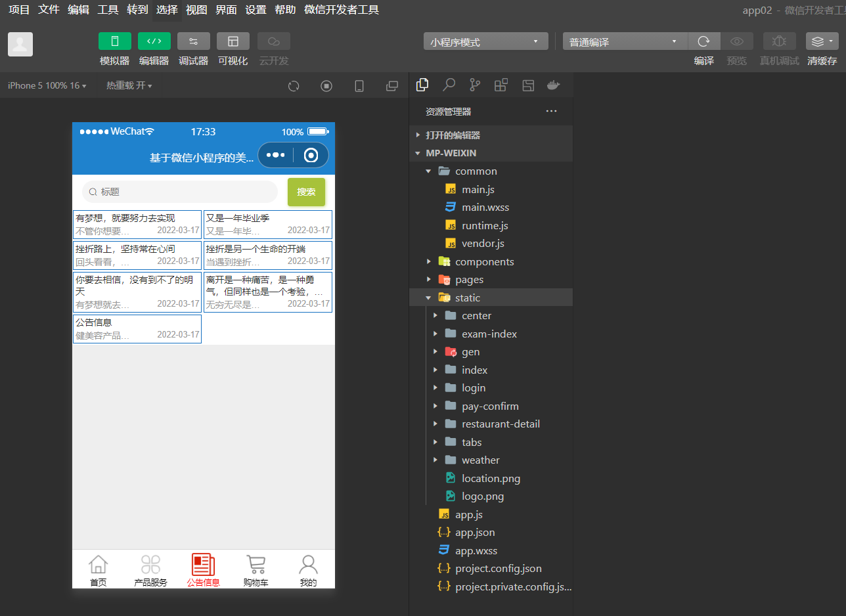Open the normal compile dropdown
Image resolution: width=846 pixels, height=616 pixels.
625,41
